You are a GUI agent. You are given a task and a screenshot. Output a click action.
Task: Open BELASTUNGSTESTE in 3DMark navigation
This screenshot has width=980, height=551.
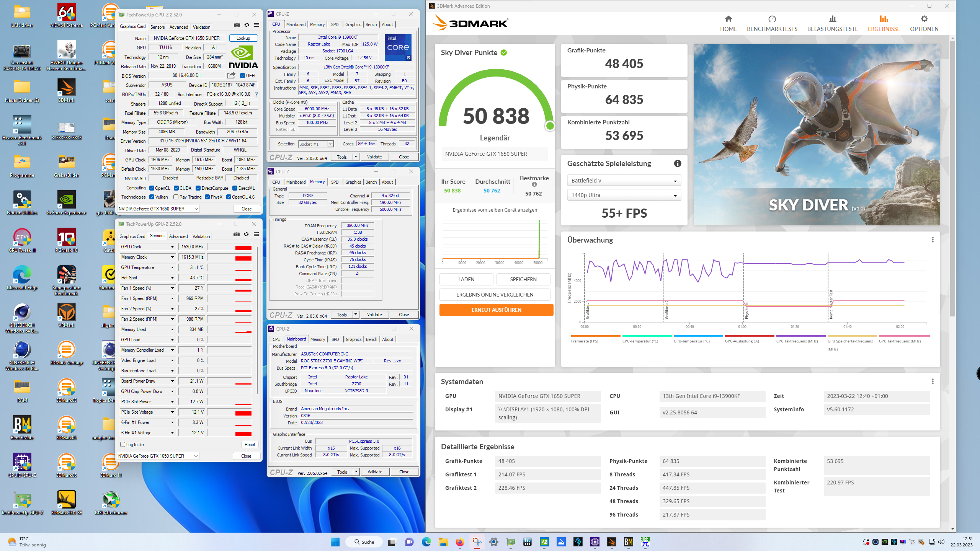point(832,23)
